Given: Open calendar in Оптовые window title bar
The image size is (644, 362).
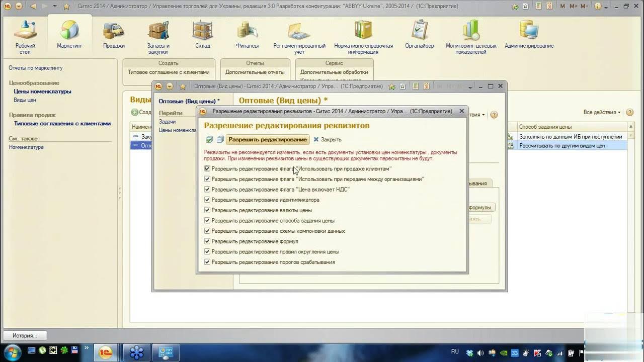Looking at the screenshot, I should (426, 86).
